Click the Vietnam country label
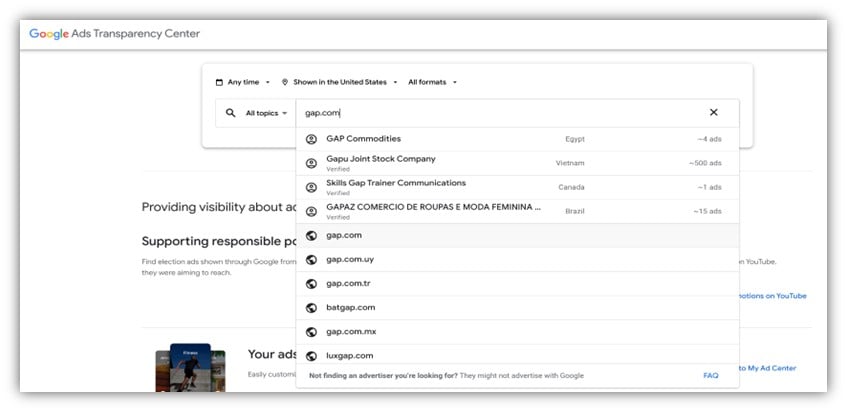Viewport: 847px width, 412px height. coord(570,163)
